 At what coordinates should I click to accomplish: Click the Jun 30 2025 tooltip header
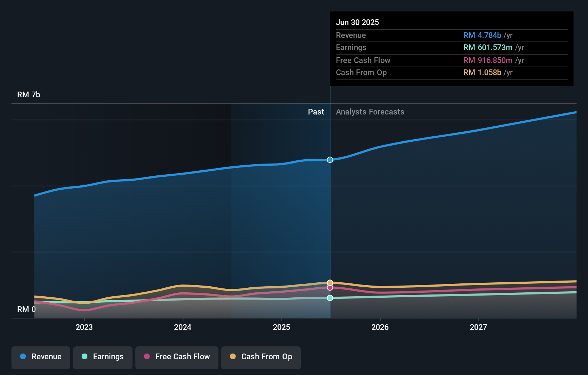pos(357,22)
